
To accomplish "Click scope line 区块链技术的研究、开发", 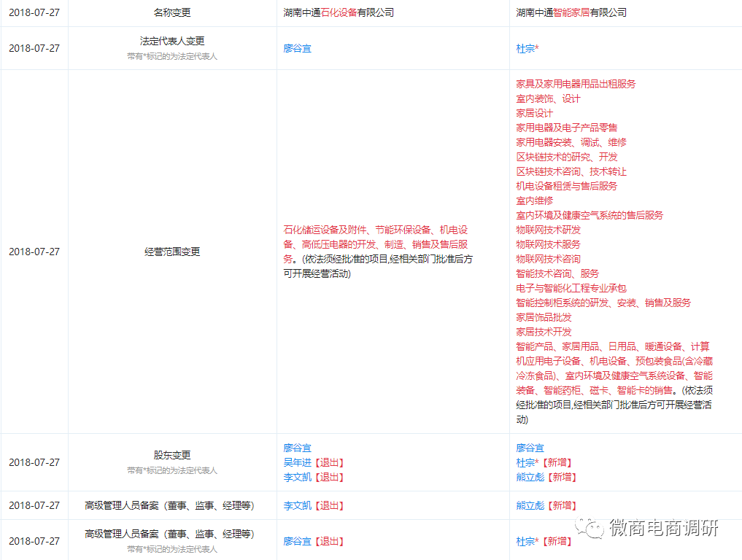I will pyautogui.click(x=566, y=157).
